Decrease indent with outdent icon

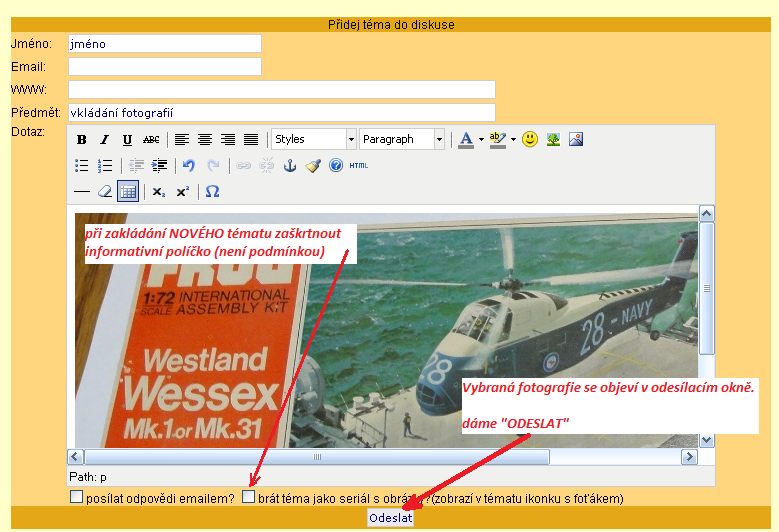[136, 165]
